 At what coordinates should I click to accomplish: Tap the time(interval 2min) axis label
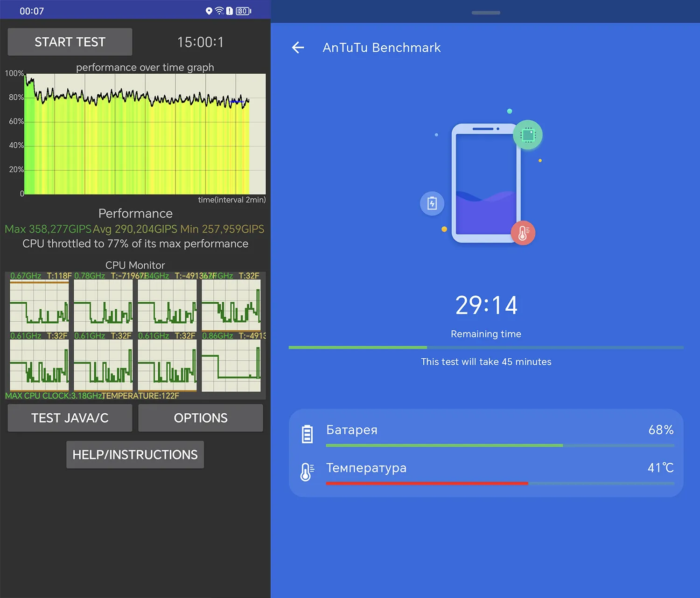point(232,200)
